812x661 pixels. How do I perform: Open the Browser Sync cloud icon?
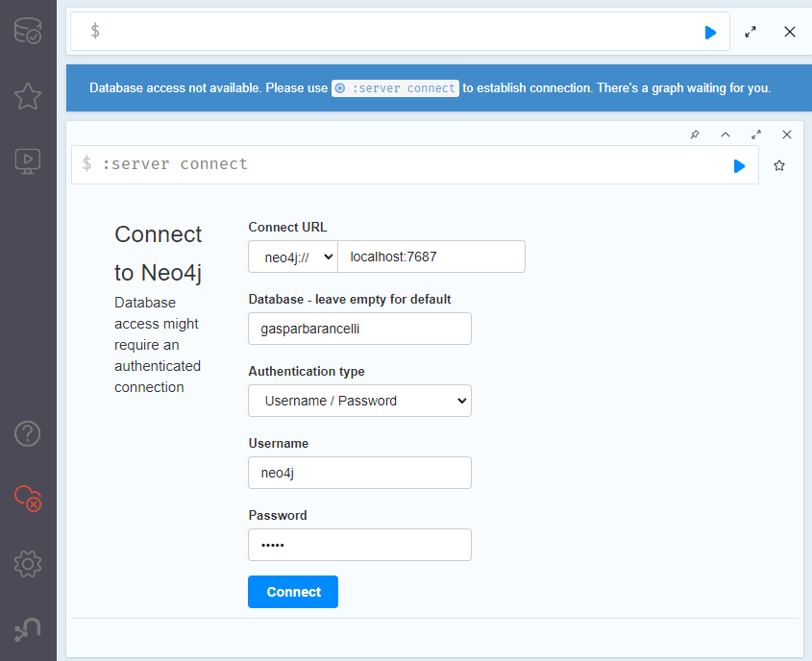pos(28,499)
